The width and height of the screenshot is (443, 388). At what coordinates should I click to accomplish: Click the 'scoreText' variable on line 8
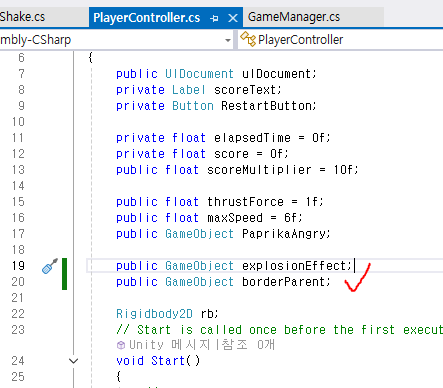coord(245,90)
